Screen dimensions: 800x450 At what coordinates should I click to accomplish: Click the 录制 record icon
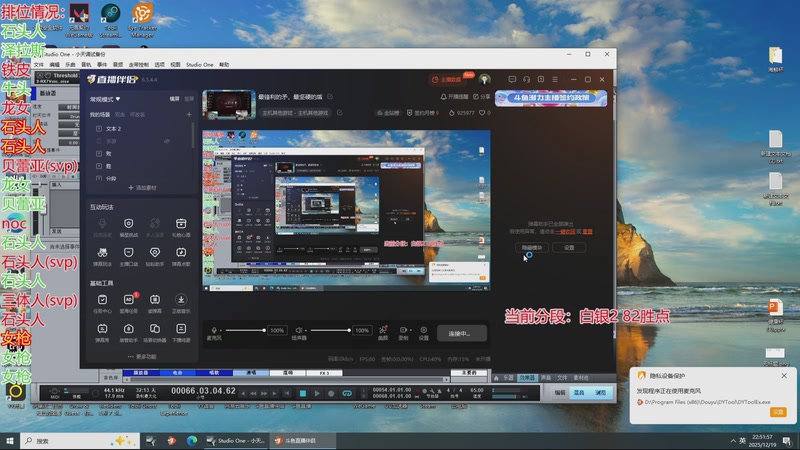(403, 330)
